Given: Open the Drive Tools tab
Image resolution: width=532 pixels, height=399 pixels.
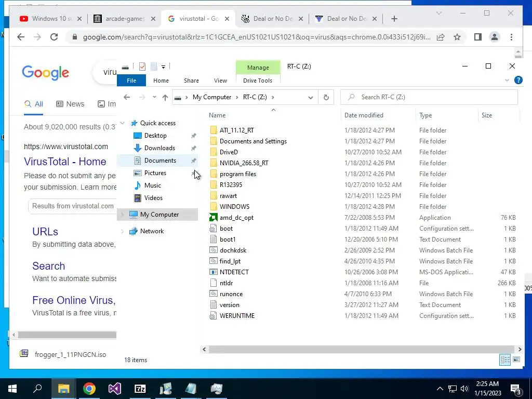Looking at the screenshot, I should click(258, 81).
